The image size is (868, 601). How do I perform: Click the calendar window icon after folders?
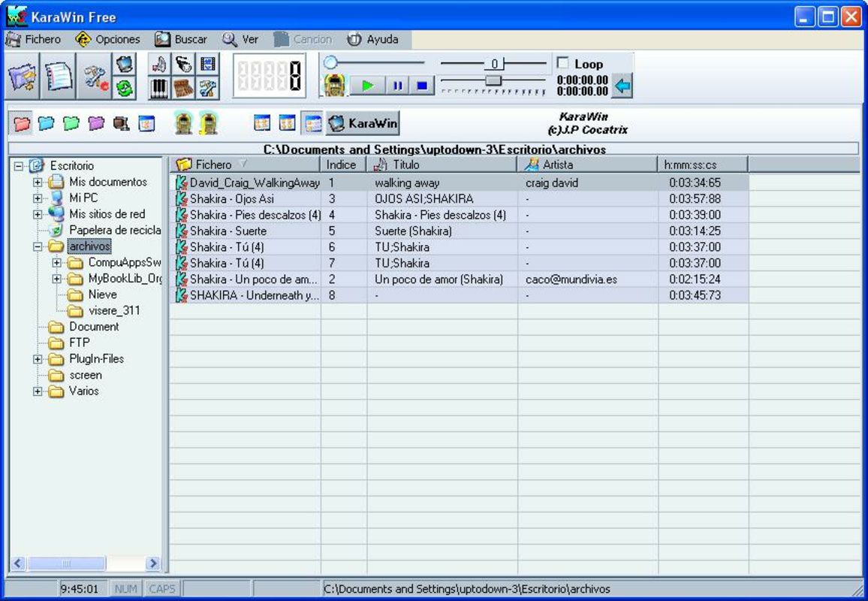pos(146,123)
